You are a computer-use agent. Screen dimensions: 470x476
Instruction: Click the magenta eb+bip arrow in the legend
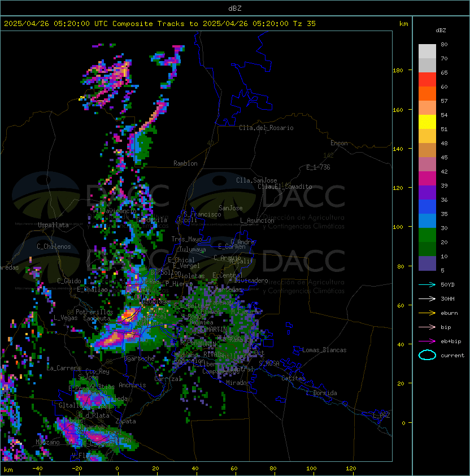[427, 341]
